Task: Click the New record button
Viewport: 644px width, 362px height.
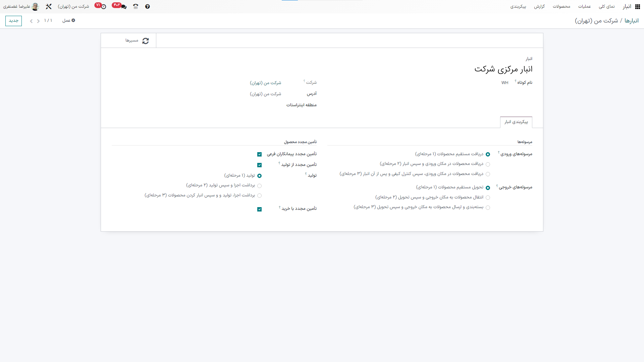Action: click(13, 21)
